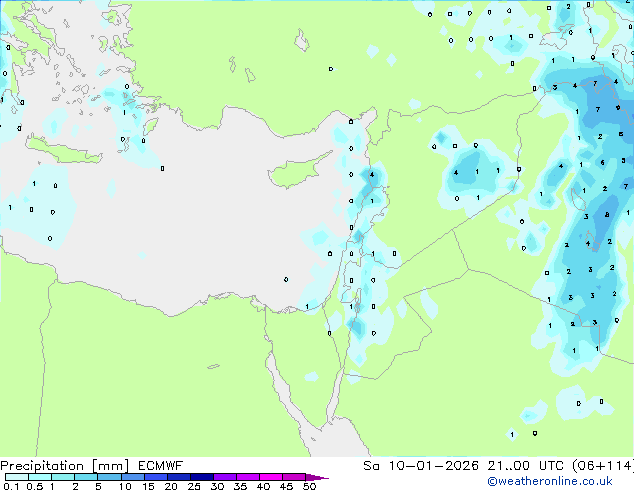Click the legend tick label '45'
This screenshot has width=634, height=490.
click(286, 486)
